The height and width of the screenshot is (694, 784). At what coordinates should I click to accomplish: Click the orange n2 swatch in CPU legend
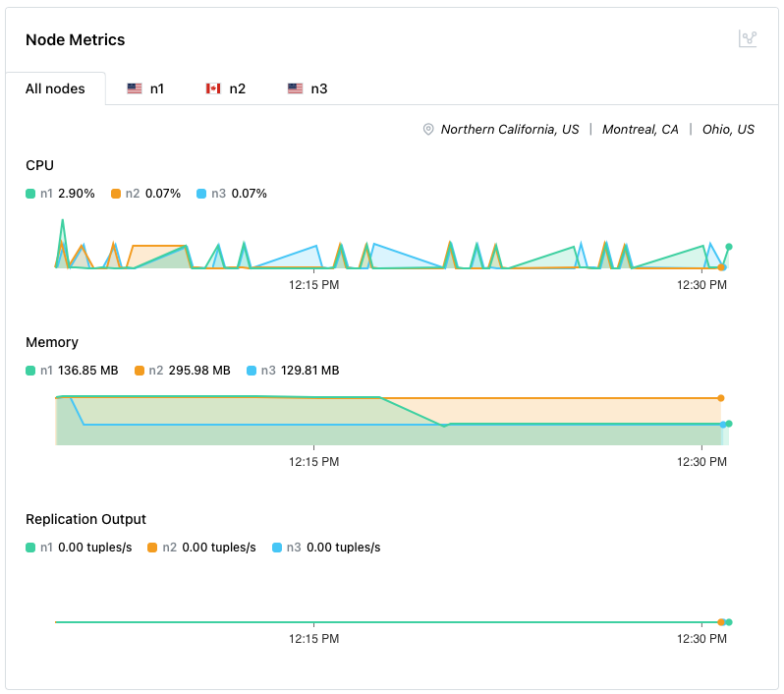[116, 194]
